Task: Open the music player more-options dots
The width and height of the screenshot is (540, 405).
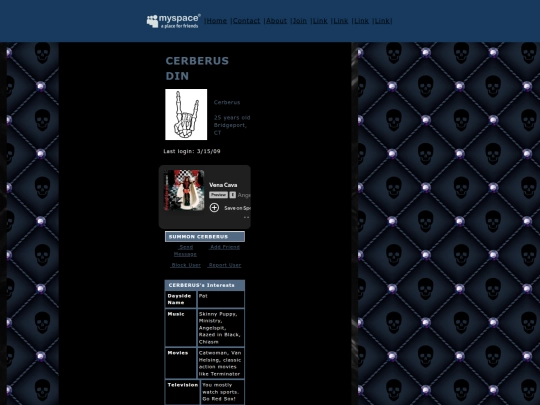Action: (x=246, y=217)
